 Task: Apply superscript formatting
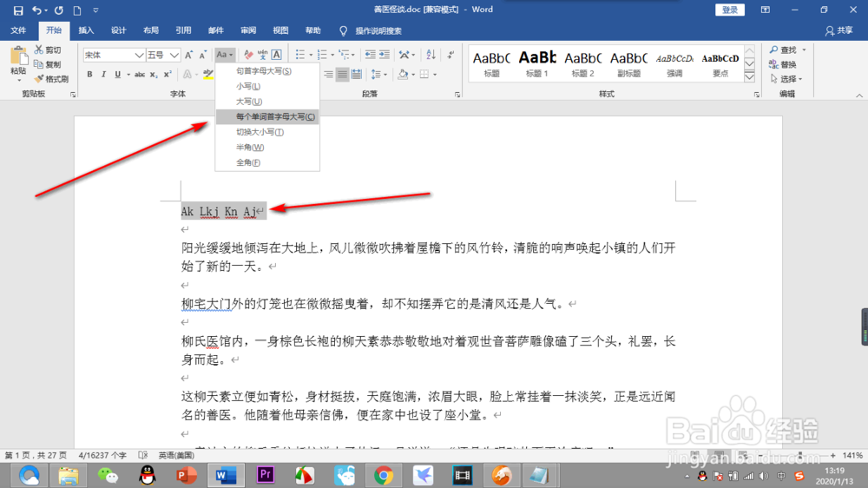click(168, 74)
